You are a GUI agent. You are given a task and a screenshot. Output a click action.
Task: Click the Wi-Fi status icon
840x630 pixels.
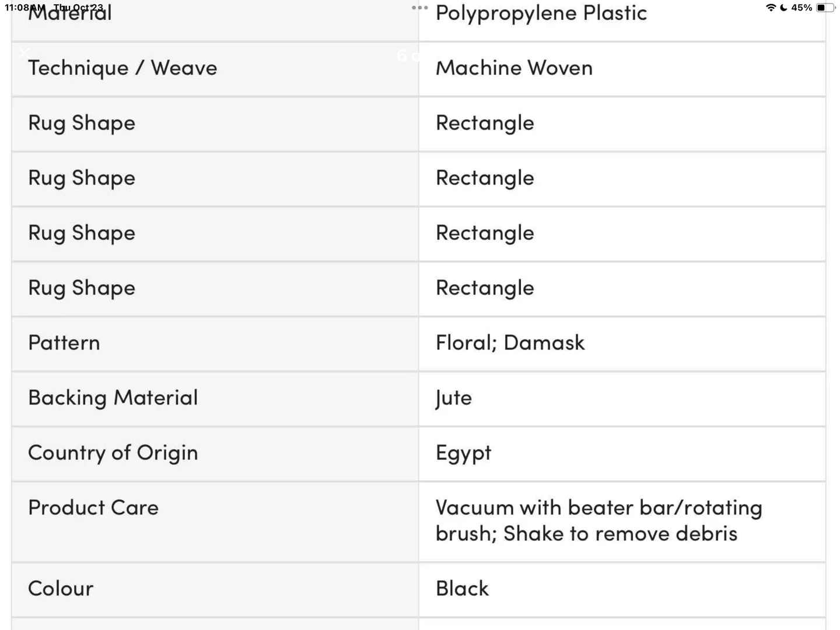click(x=771, y=8)
